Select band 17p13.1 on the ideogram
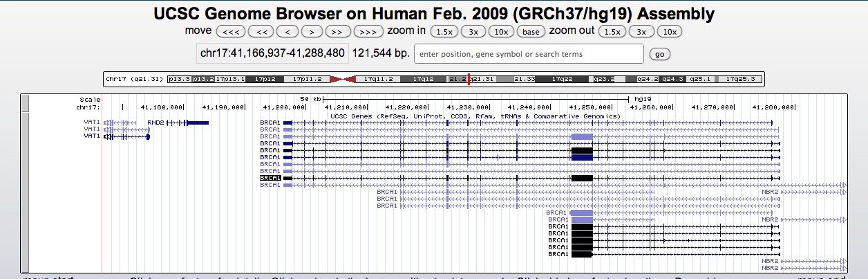 tap(230, 80)
